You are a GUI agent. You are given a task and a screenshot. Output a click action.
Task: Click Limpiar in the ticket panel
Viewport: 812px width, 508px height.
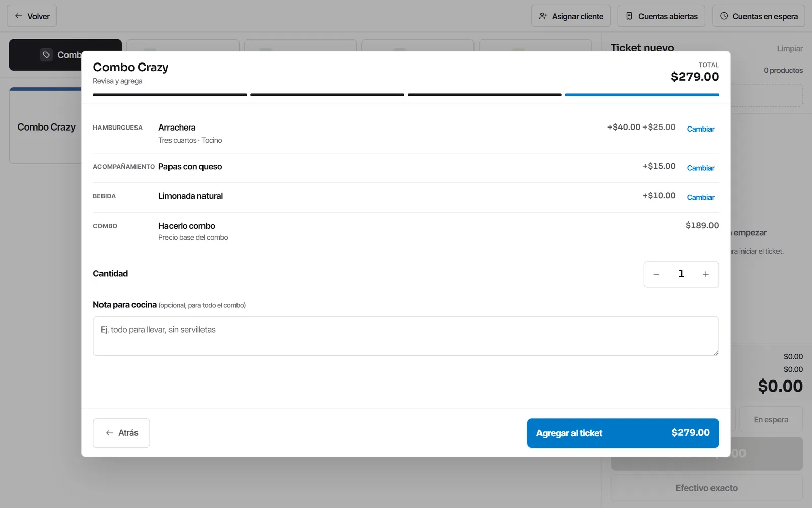(790, 49)
